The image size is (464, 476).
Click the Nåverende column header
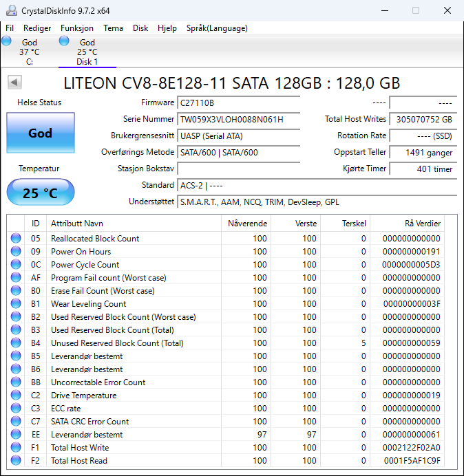(246, 224)
